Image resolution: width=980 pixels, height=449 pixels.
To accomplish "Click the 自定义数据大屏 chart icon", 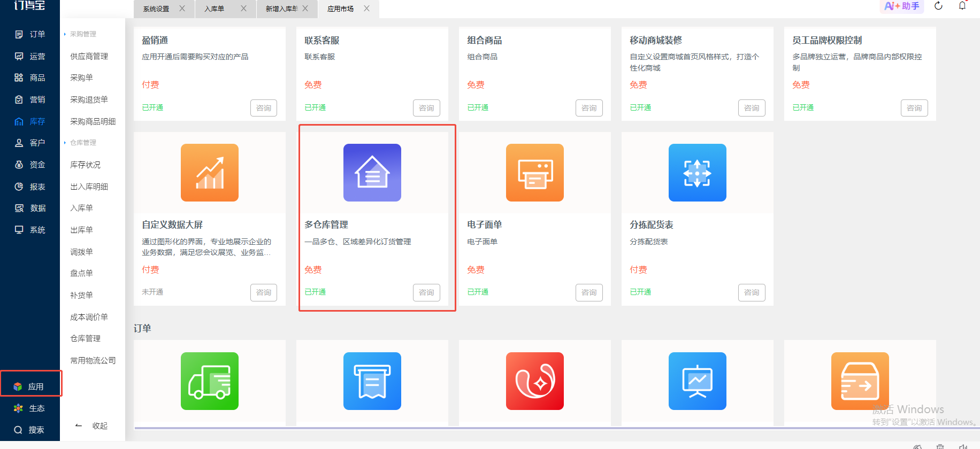I will (x=210, y=173).
